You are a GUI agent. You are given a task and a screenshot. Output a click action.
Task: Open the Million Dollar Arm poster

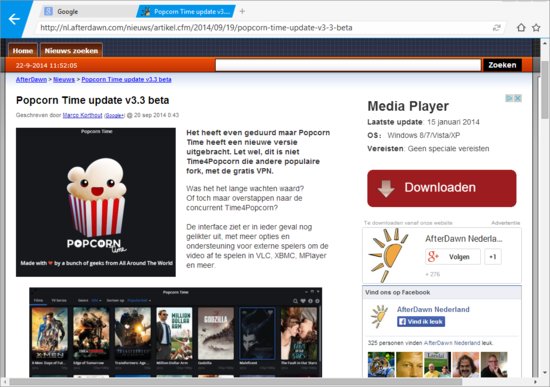(174, 333)
